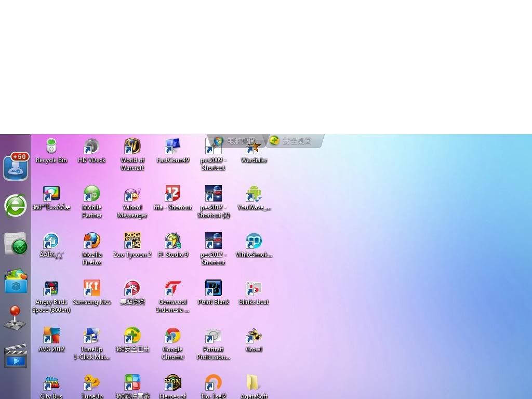Select the pes2012 - Shortcut icon below (2)

pos(214,241)
